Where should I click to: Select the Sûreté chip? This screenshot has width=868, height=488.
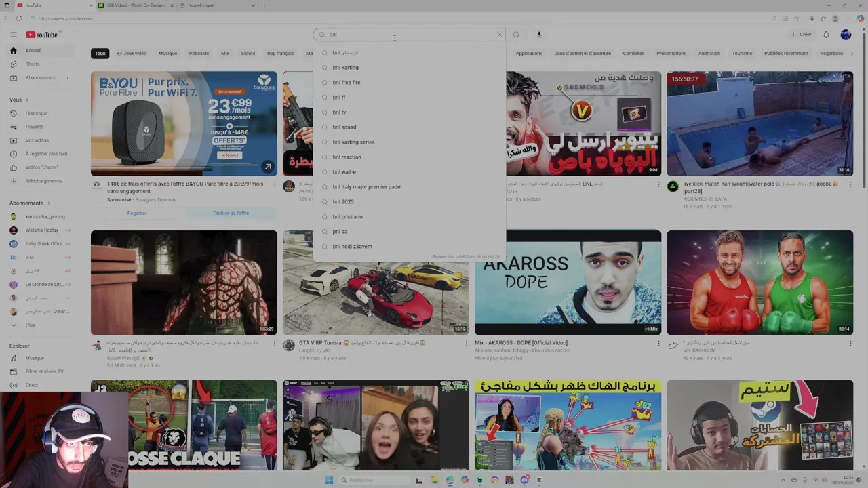click(248, 54)
